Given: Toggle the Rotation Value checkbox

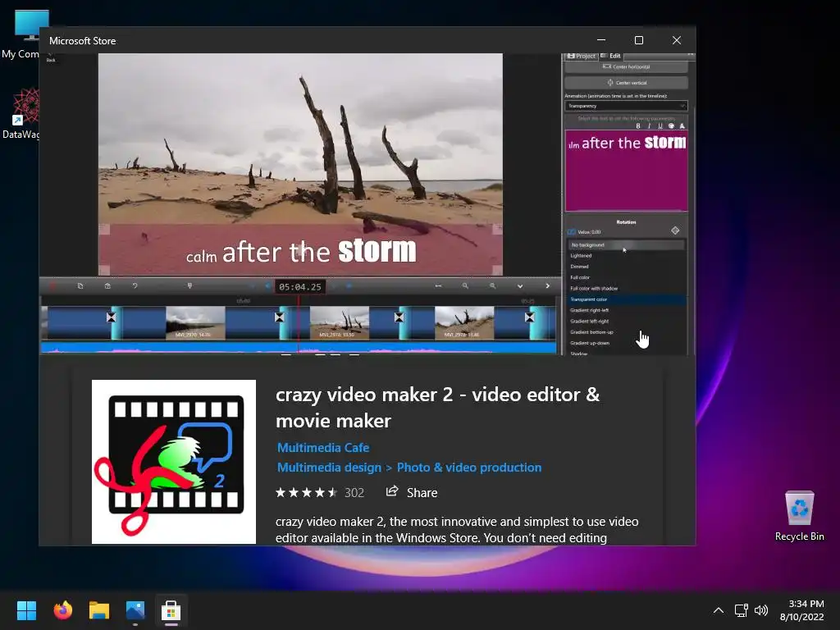Looking at the screenshot, I should pyautogui.click(x=571, y=232).
